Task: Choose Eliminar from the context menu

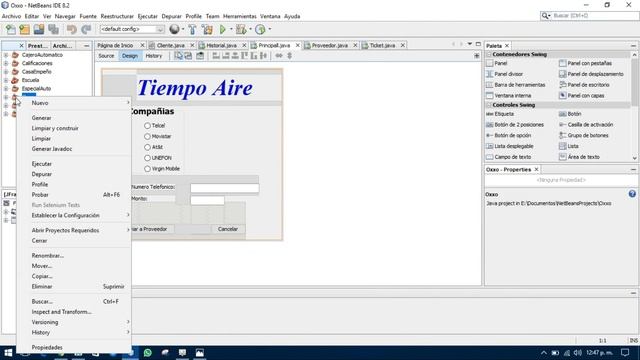Action: click(x=74, y=287)
